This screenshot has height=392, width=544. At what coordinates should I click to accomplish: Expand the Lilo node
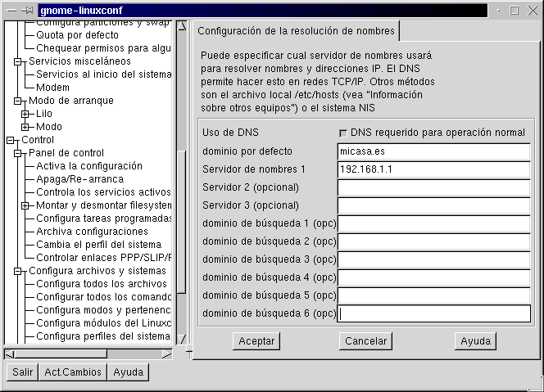click(x=25, y=114)
